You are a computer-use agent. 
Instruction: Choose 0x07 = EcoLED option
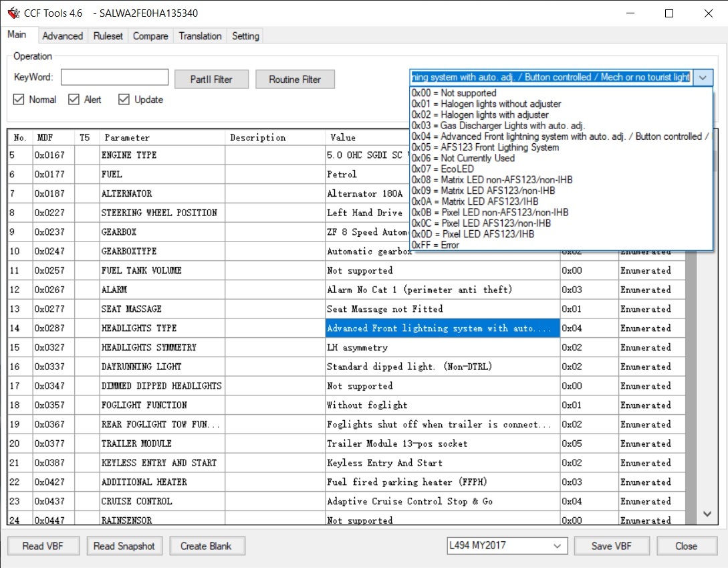pyautogui.click(x=561, y=169)
